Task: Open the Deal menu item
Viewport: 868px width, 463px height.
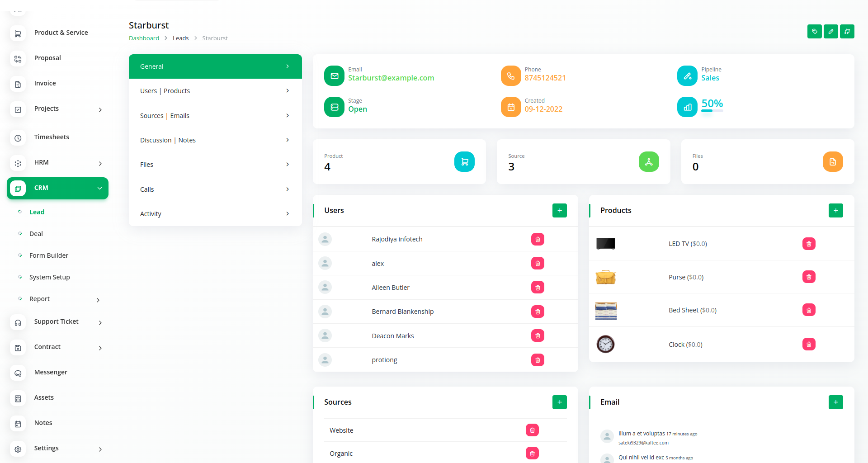Action: (x=36, y=234)
